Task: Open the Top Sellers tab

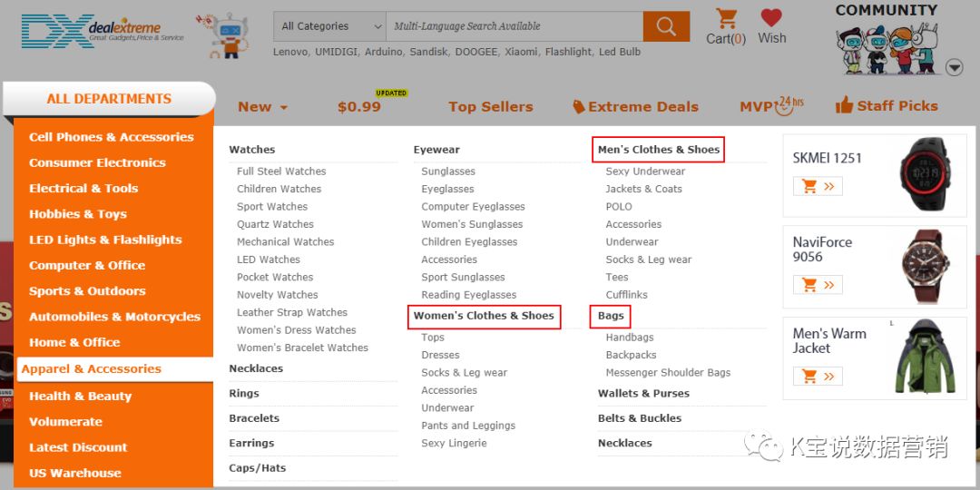Action: [490, 107]
